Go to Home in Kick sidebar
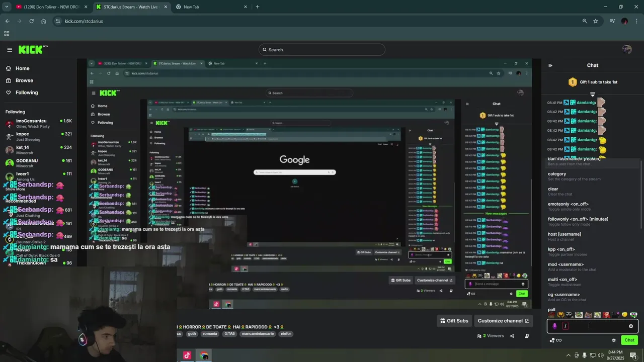Viewport: 644px width, 362px height. pos(22,68)
